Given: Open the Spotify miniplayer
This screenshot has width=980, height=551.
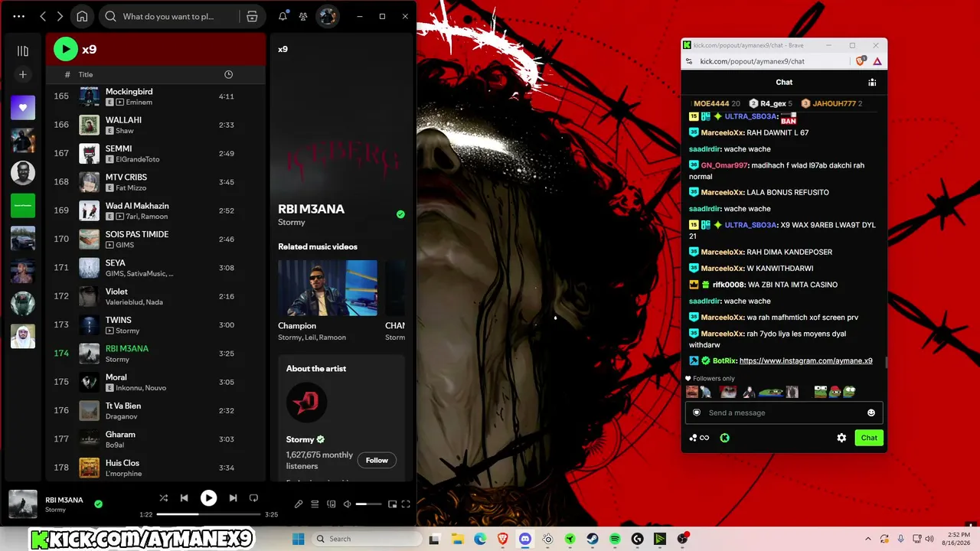Looking at the screenshot, I should (392, 504).
